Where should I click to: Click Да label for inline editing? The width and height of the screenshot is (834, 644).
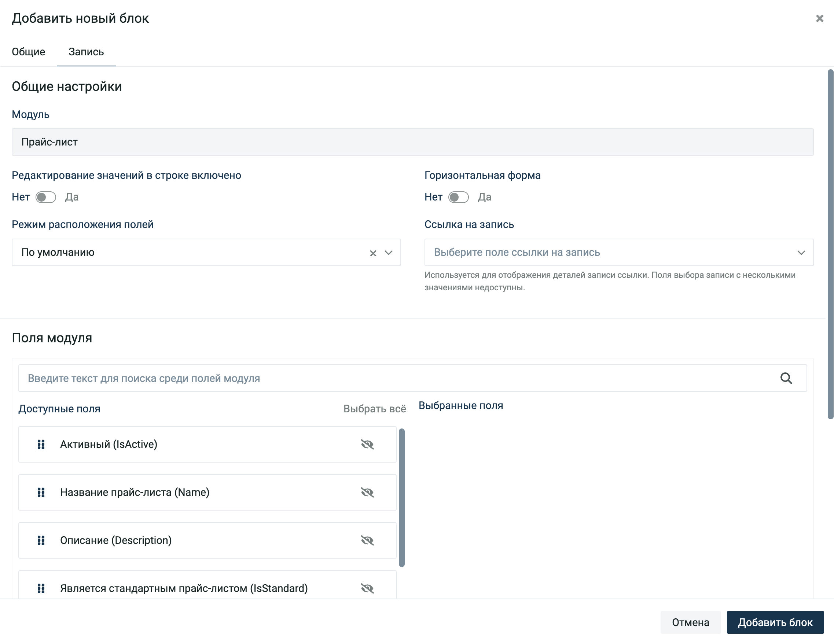coord(72,197)
